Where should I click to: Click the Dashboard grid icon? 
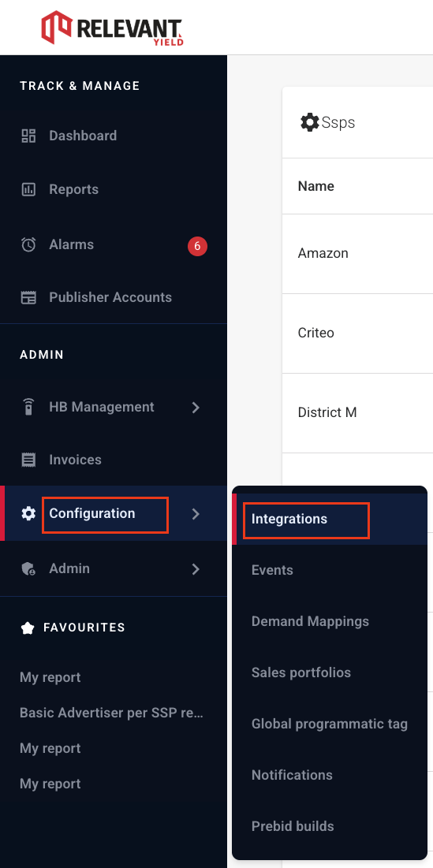click(x=28, y=136)
